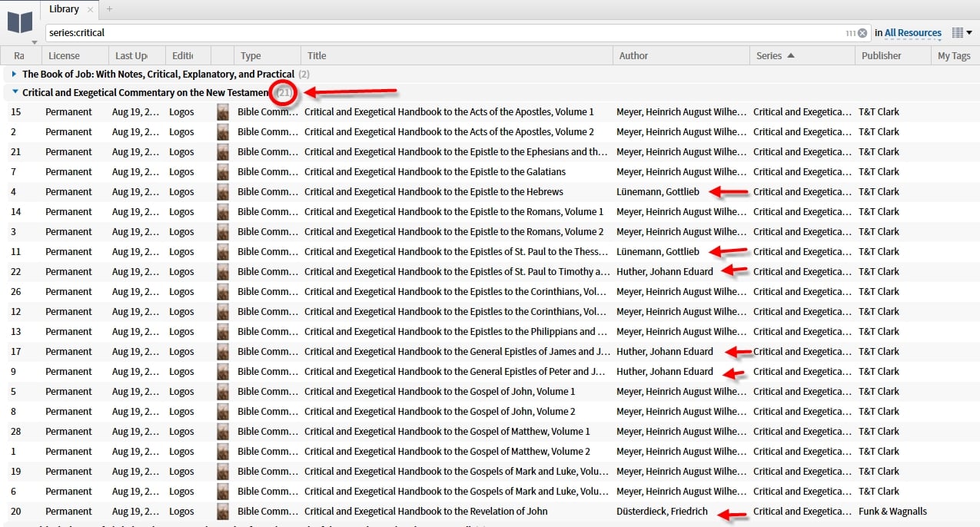Select publisher Funk & Wagnalls

click(892, 511)
